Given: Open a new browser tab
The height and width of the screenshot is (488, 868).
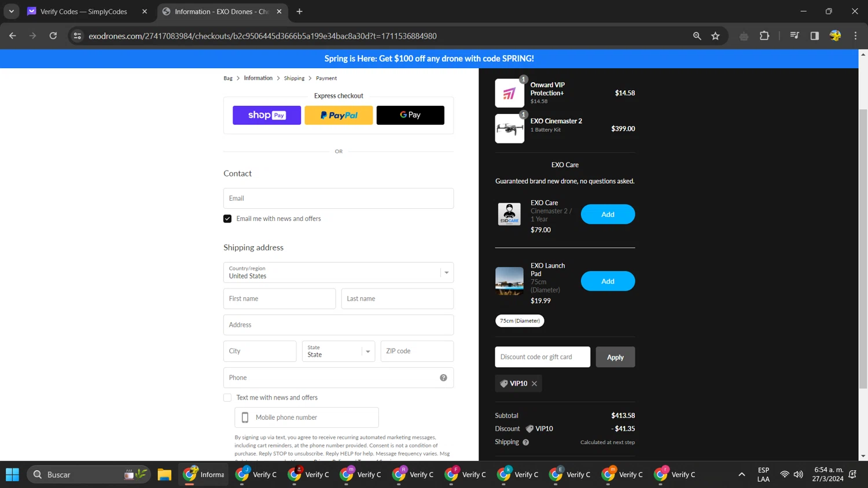Looking at the screenshot, I should pos(299,12).
